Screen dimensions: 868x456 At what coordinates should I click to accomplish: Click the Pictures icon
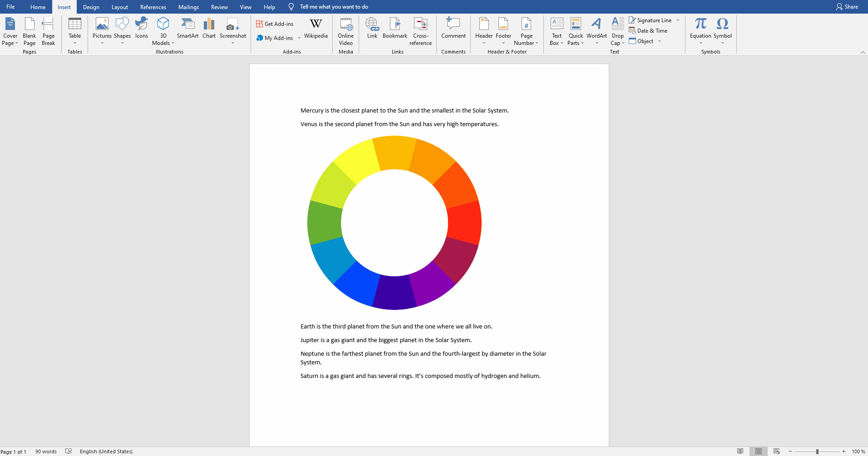pos(102,28)
